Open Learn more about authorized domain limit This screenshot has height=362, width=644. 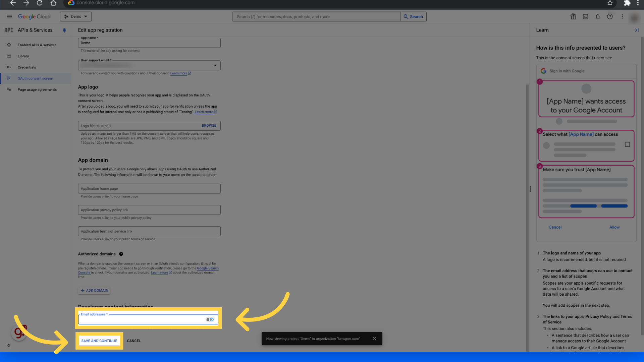161,273
